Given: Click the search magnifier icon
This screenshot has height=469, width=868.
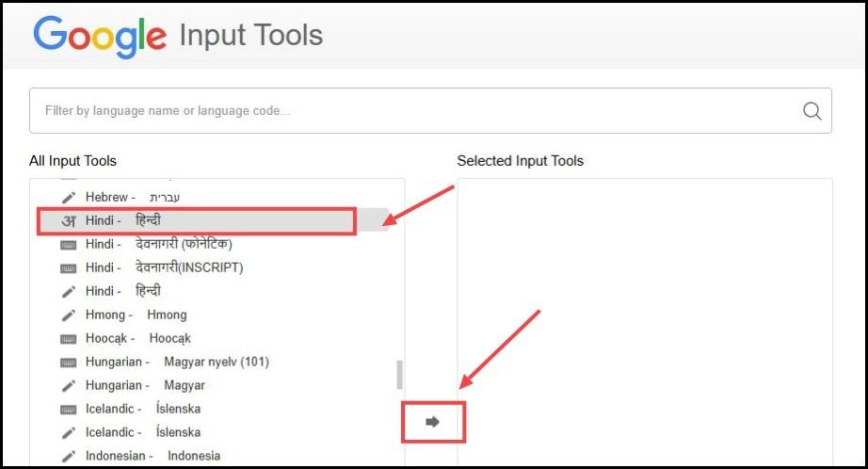Looking at the screenshot, I should (x=812, y=111).
